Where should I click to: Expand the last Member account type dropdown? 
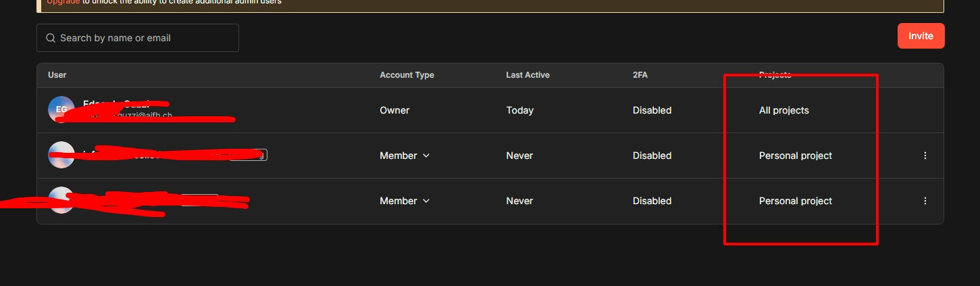405,201
